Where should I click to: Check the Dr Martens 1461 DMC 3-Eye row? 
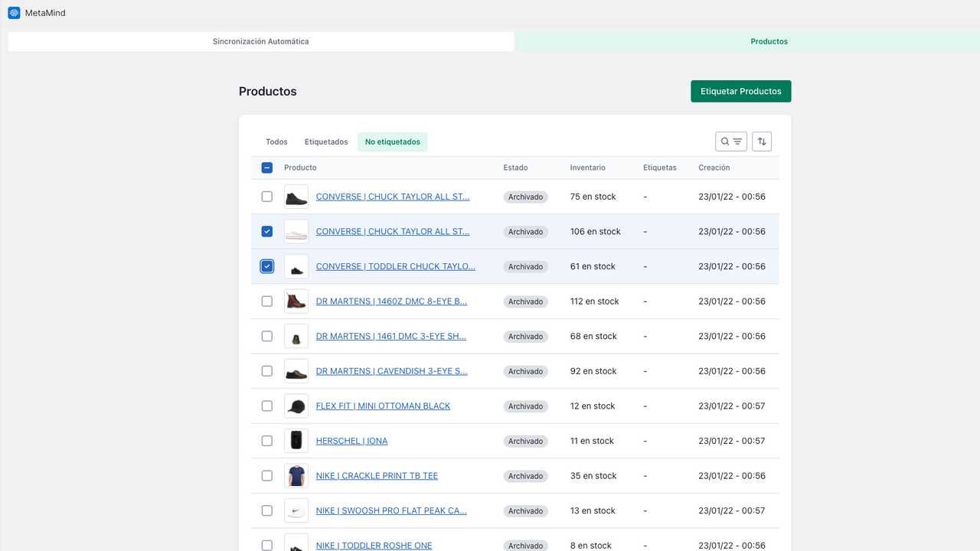click(267, 336)
